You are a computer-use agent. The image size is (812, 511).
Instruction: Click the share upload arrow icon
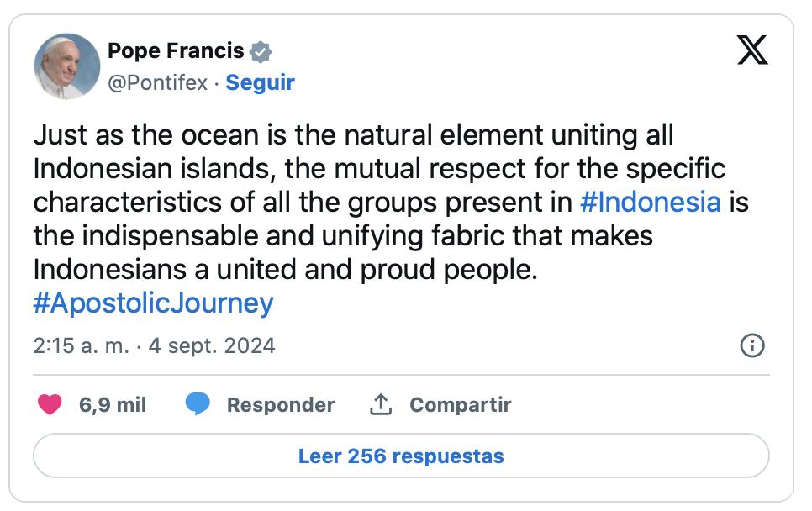click(381, 405)
